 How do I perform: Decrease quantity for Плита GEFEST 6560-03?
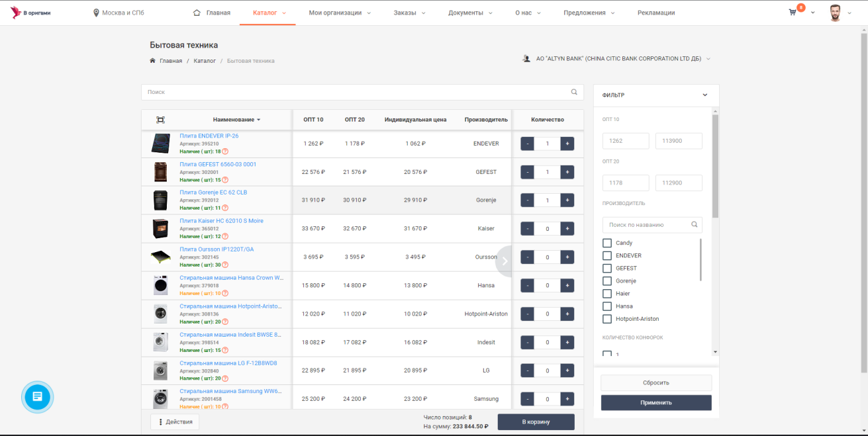point(527,172)
